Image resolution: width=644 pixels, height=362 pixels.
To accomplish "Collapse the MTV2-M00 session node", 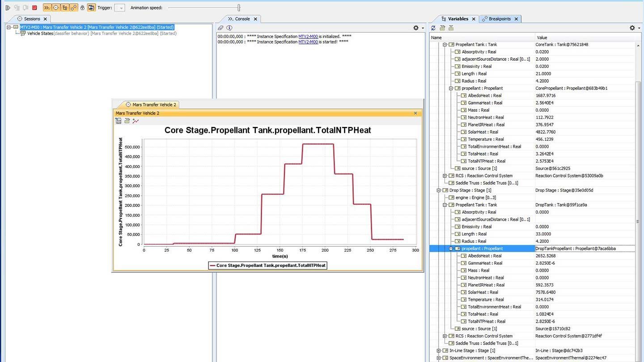I will [x=9, y=27].
